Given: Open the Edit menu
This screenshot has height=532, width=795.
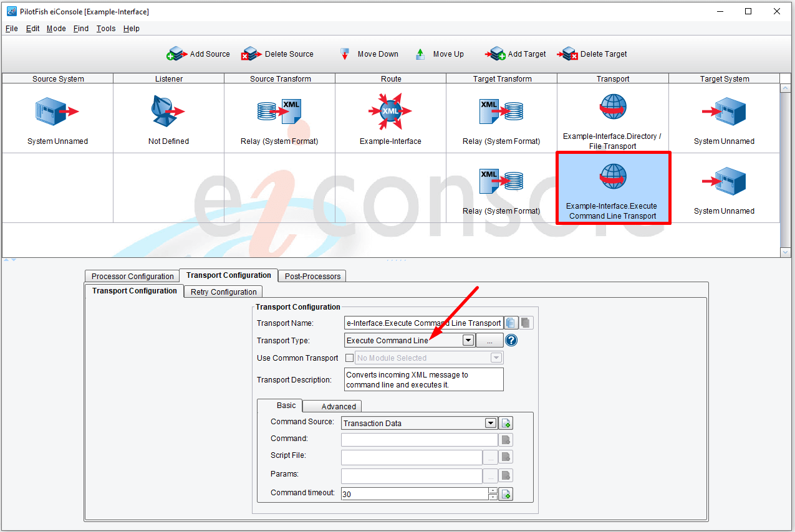Looking at the screenshot, I should click(32, 29).
